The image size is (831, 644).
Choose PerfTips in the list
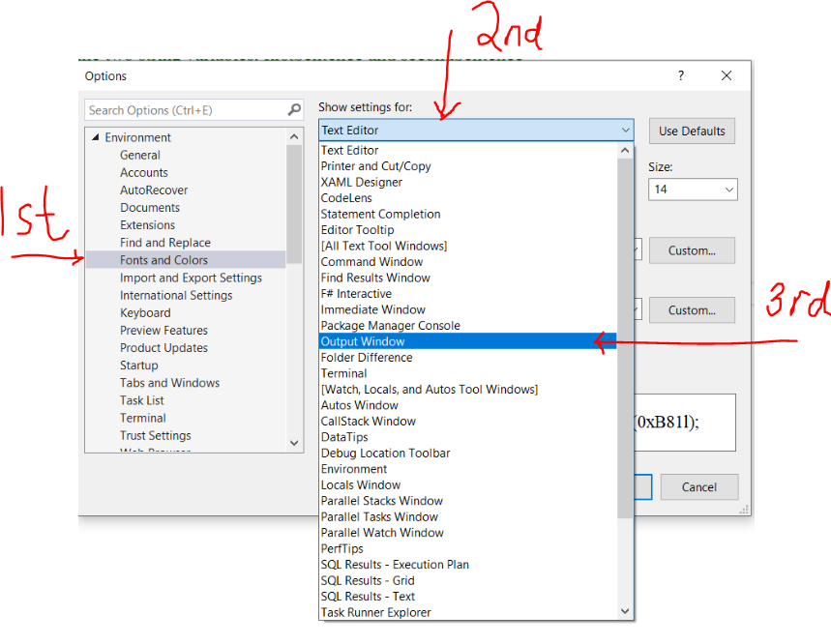point(468,548)
